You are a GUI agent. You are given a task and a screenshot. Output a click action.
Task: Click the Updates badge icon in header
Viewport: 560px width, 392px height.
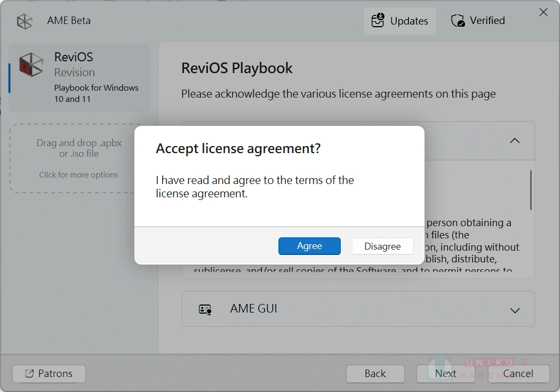pos(378,20)
